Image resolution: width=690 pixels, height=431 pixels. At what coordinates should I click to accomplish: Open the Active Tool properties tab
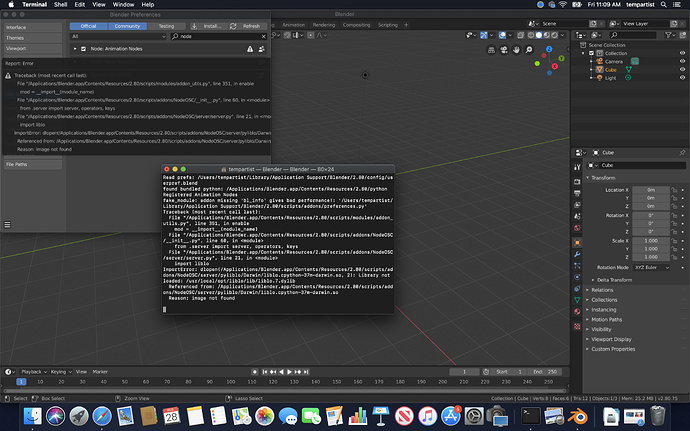click(x=577, y=167)
